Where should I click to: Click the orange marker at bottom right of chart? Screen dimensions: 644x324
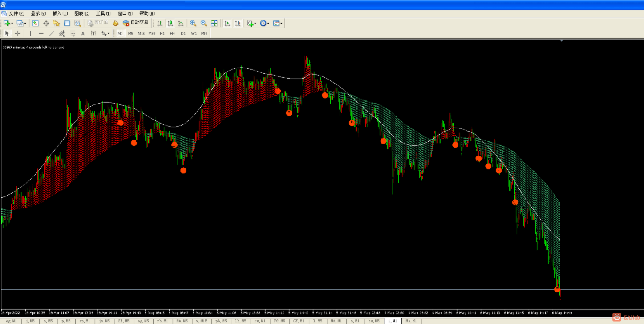pos(557,289)
